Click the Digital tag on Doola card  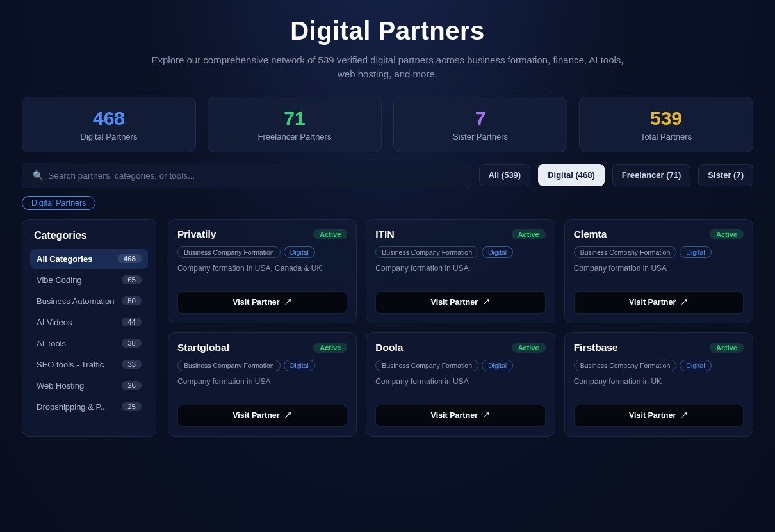click(x=497, y=366)
